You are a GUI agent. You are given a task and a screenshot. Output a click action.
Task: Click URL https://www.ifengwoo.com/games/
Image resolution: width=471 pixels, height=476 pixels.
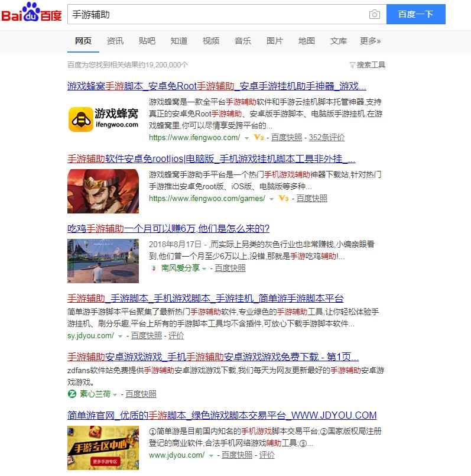point(207,199)
